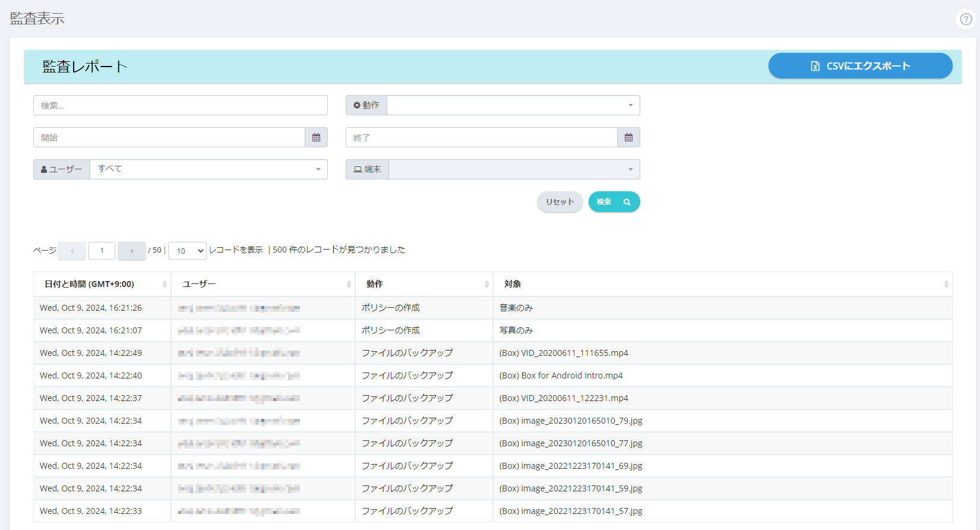
Task: Sort by 動作 column arrows
Action: 486,285
